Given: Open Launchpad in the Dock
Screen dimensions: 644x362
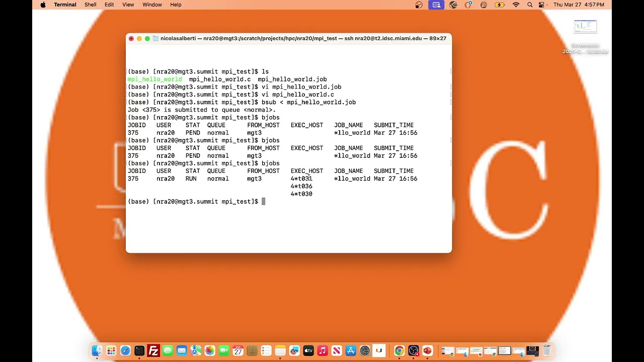Looking at the screenshot, I should point(111,350).
